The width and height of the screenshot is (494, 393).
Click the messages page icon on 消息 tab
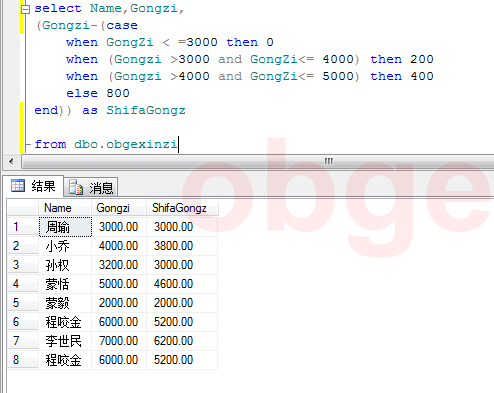tap(76, 187)
